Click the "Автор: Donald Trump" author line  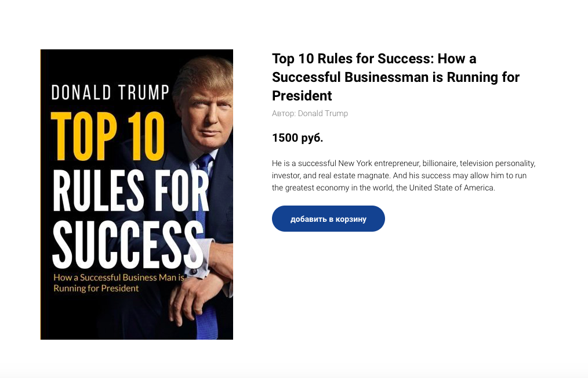pos(310,113)
